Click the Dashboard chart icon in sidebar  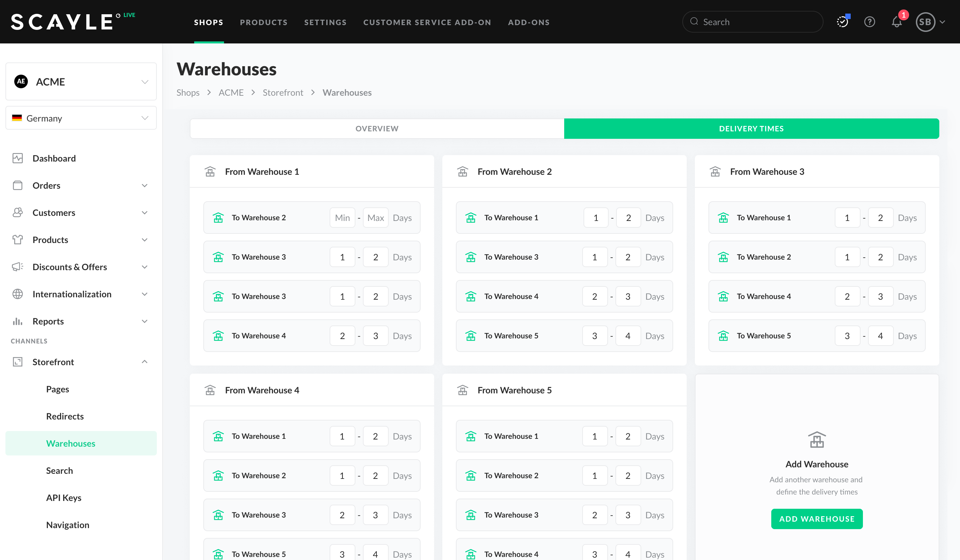click(18, 158)
